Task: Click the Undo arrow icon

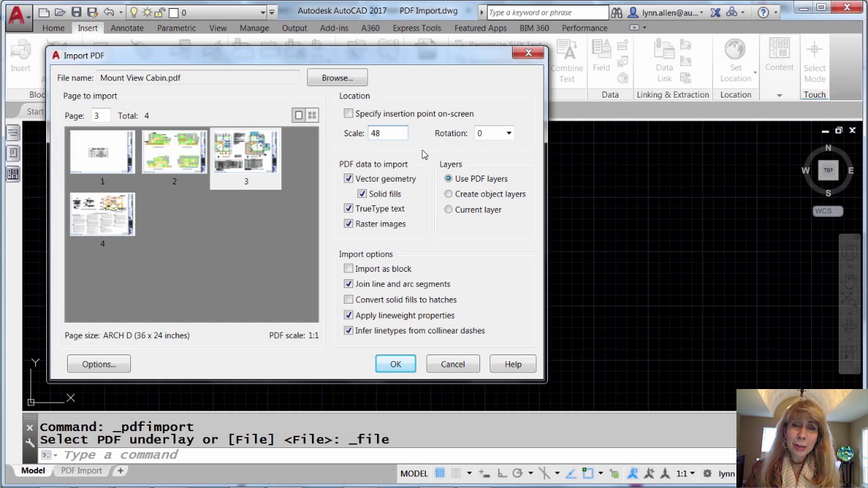Action: tap(108, 12)
